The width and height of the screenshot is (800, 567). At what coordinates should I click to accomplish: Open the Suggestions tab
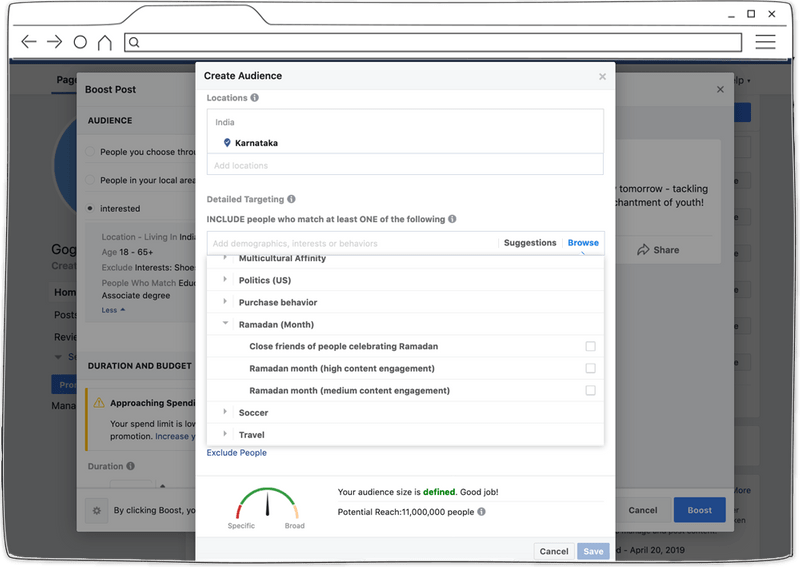pos(530,243)
